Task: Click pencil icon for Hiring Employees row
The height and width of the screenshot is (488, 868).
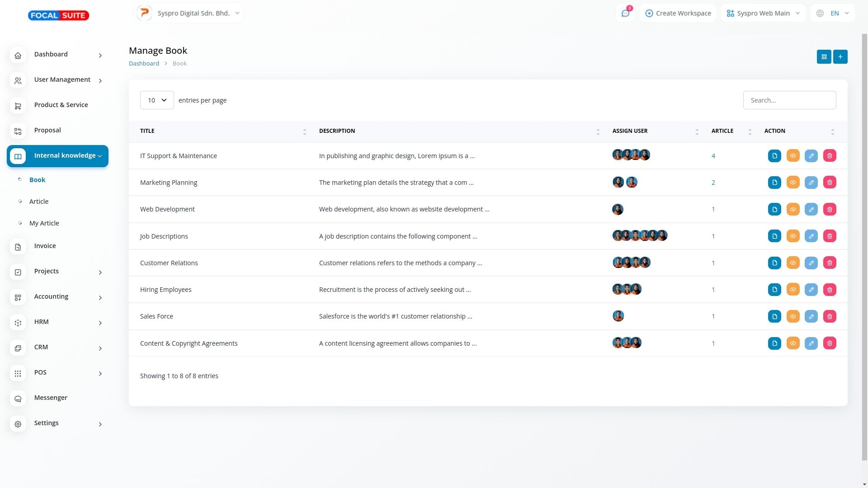Action: [811, 290]
